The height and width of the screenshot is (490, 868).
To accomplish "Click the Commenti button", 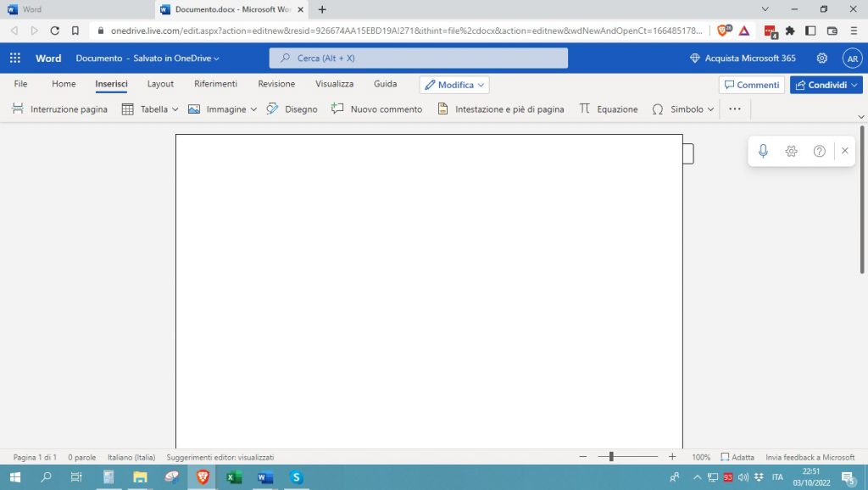I will [x=751, y=85].
